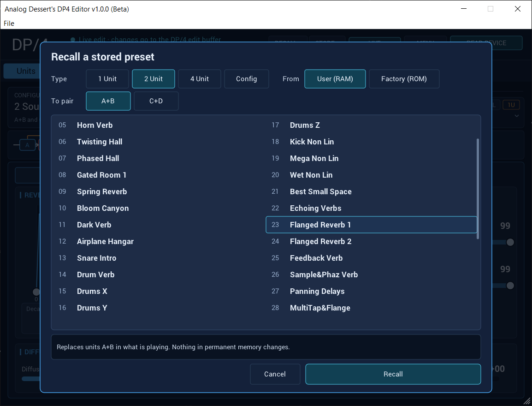The height and width of the screenshot is (406, 532).
Task: Choose Factory (ROM) as source
Action: point(404,79)
